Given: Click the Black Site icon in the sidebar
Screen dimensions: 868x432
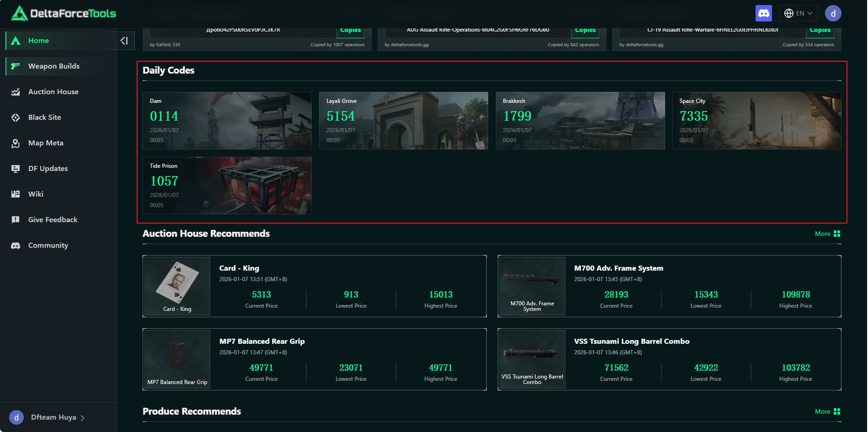Looking at the screenshot, I should (16, 117).
